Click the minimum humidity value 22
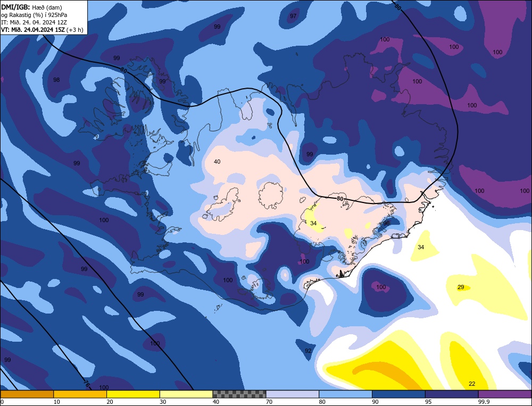 [472, 384]
